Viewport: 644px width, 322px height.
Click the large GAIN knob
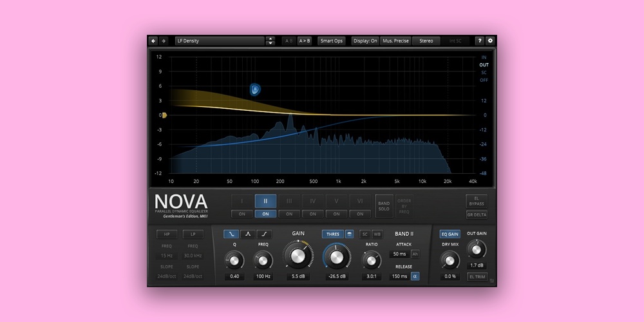click(x=298, y=256)
